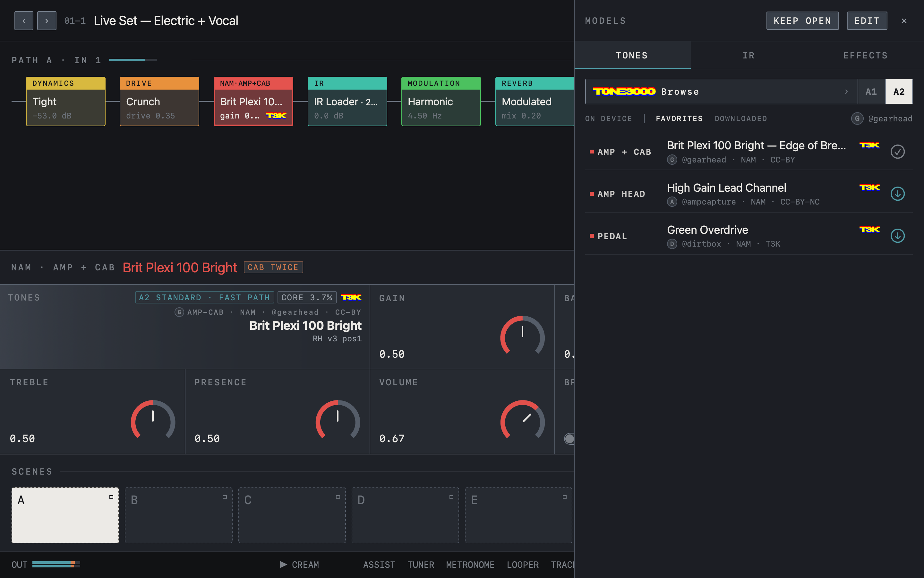Viewport: 924px width, 578px height.
Task: Click the T3K badge on Brit Plexi amp block
Action: pos(276,116)
